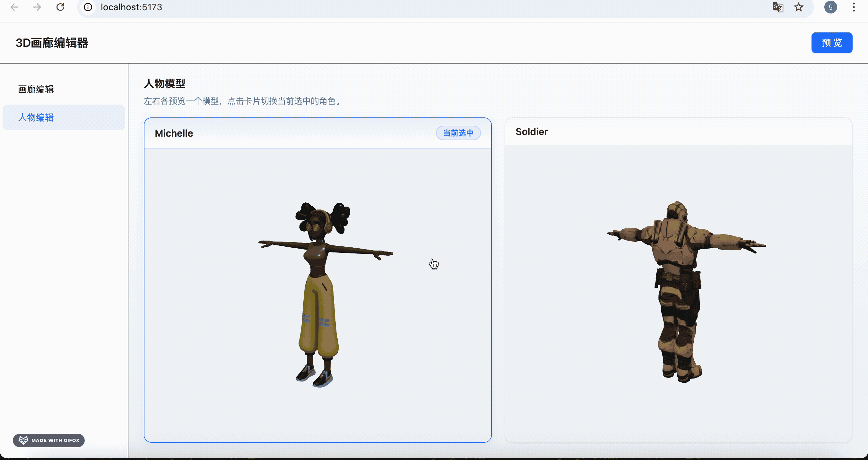The width and height of the screenshot is (868, 460).
Task: Click the 预览 preview button
Action: click(x=832, y=43)
